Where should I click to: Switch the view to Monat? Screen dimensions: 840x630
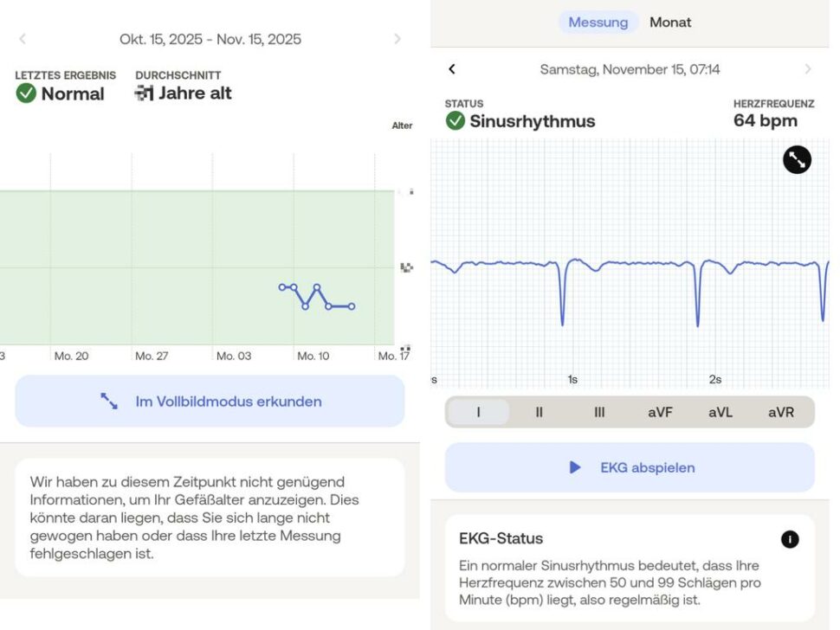(x=670, y=22)
